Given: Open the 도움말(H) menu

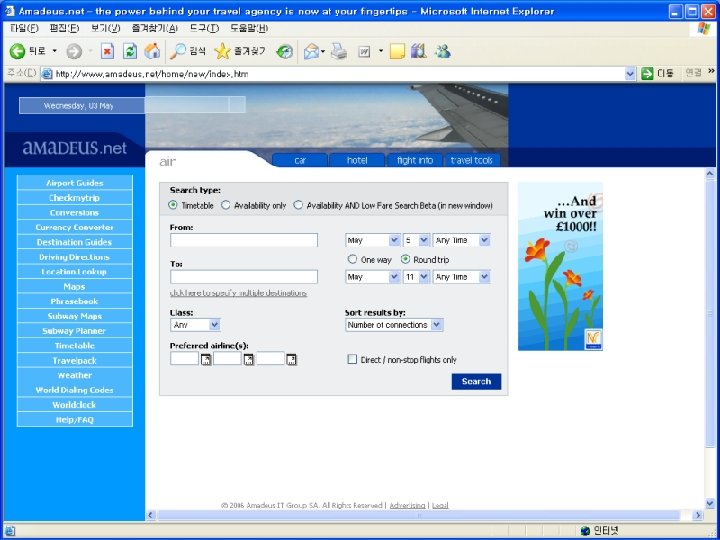Looking at the screenshot, I should click(249, 28).
